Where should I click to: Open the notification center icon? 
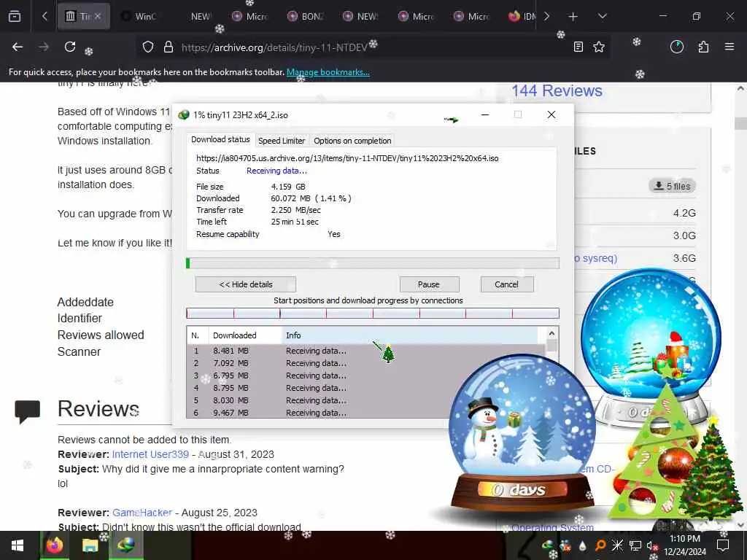(x=723, y=545)
